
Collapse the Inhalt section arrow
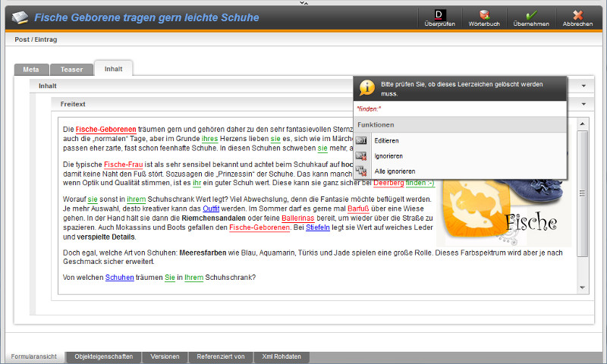(x=583, y=86)
